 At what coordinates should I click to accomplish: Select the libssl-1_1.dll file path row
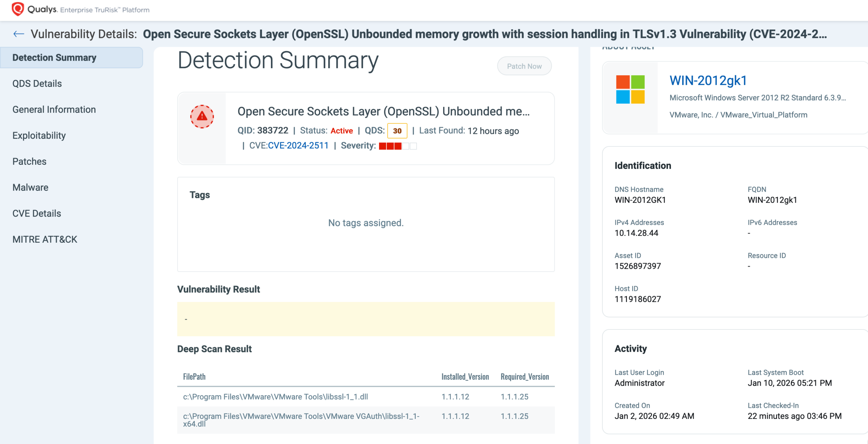click(275, 396)
